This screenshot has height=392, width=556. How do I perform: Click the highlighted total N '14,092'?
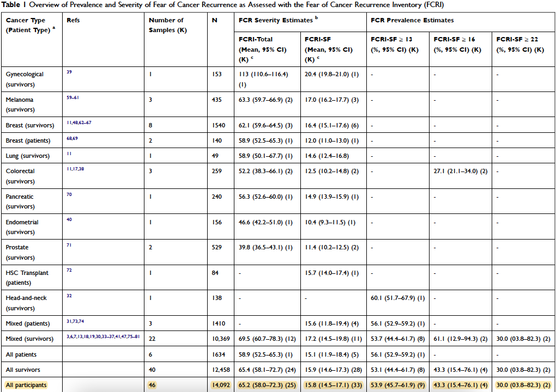point(220,385)
